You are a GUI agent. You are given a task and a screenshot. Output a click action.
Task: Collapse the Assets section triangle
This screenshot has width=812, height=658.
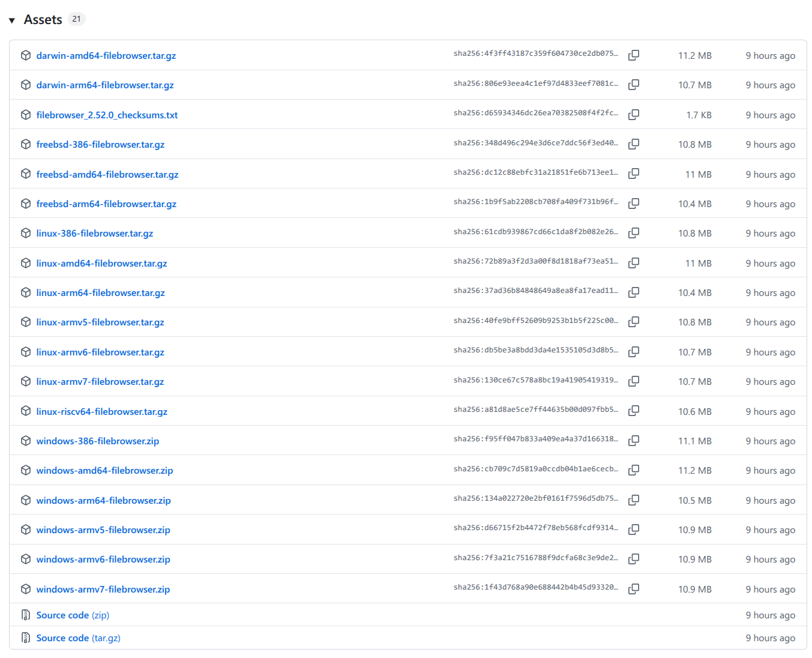[12, 20]
